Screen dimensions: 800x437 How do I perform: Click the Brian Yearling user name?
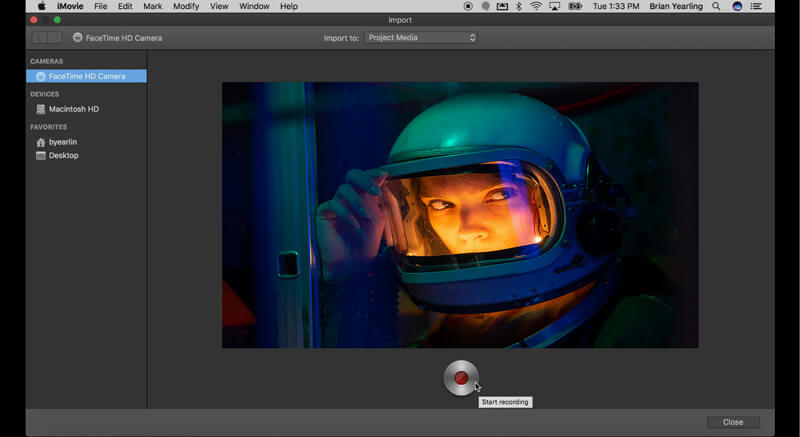pos(676,6)
